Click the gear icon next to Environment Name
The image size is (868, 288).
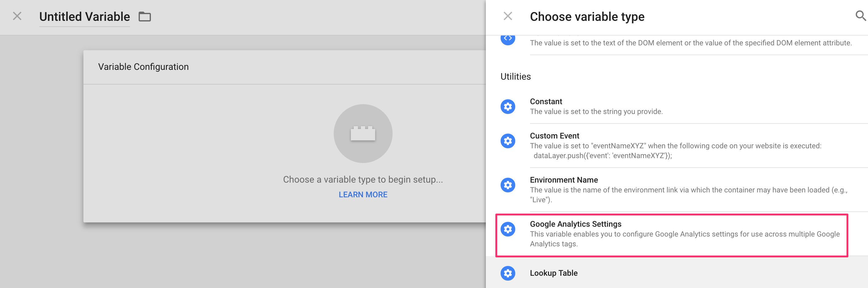tap(508, 185)
